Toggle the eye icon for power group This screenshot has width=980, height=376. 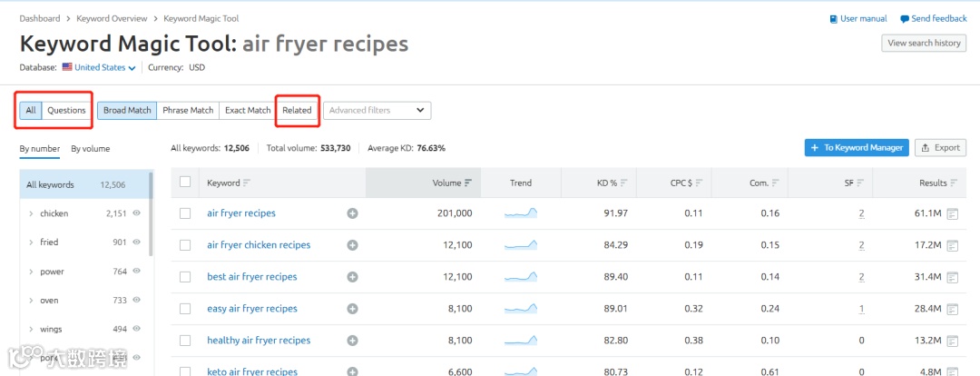137,271
